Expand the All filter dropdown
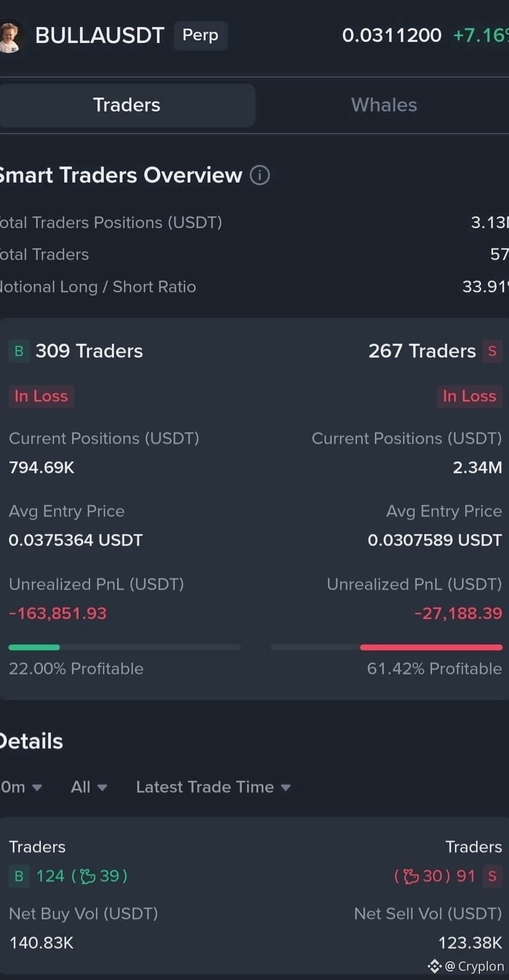Image resolution: width=509 pixels, height=980 pixels. (x=89, y=787)
